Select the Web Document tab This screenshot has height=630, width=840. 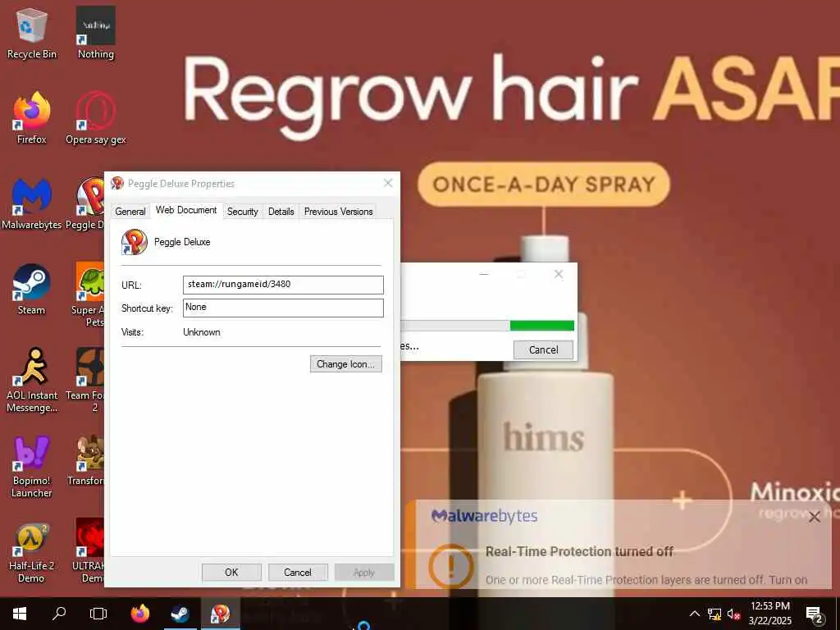[x=186, y=210]
